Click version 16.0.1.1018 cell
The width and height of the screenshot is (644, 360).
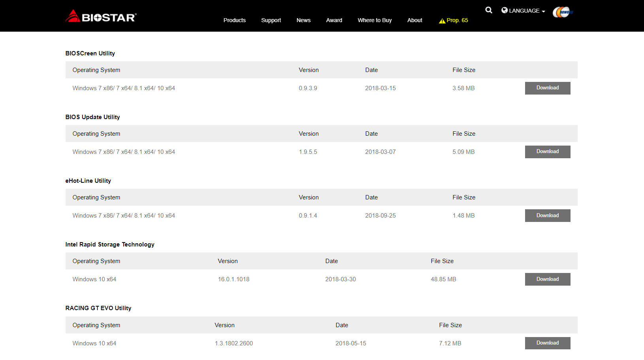233,279
